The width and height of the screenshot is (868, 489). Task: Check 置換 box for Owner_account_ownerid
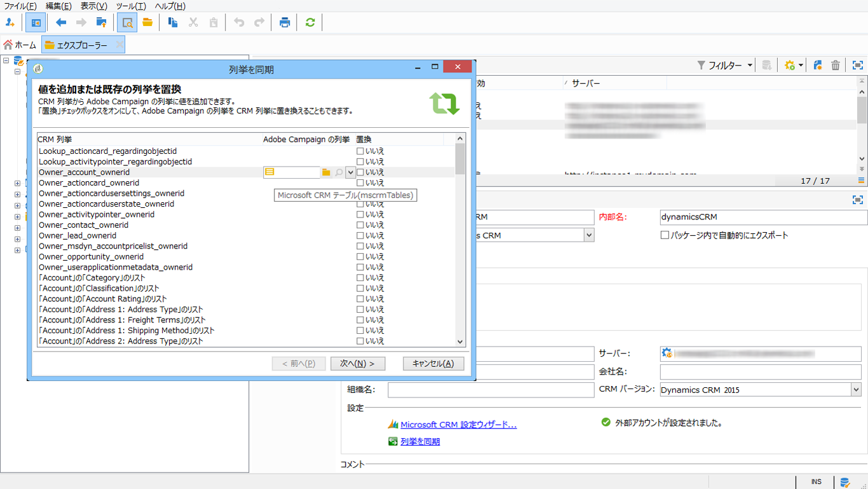[x=360, y=172]
